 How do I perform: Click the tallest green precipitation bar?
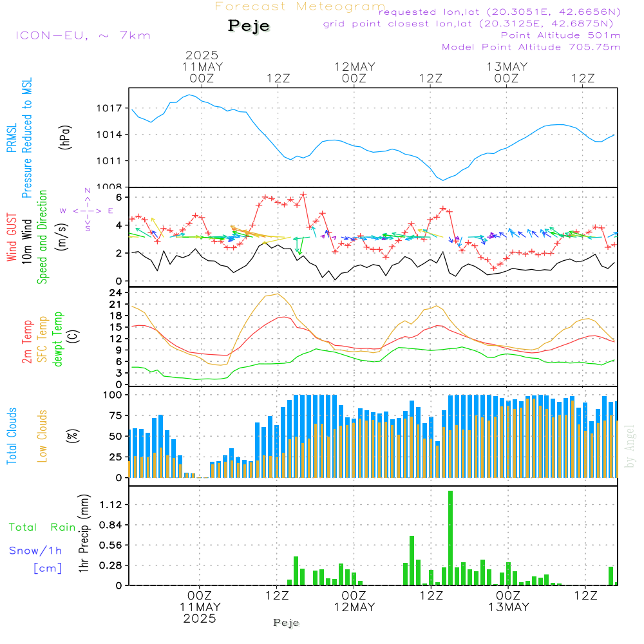[x=450, y=538]
